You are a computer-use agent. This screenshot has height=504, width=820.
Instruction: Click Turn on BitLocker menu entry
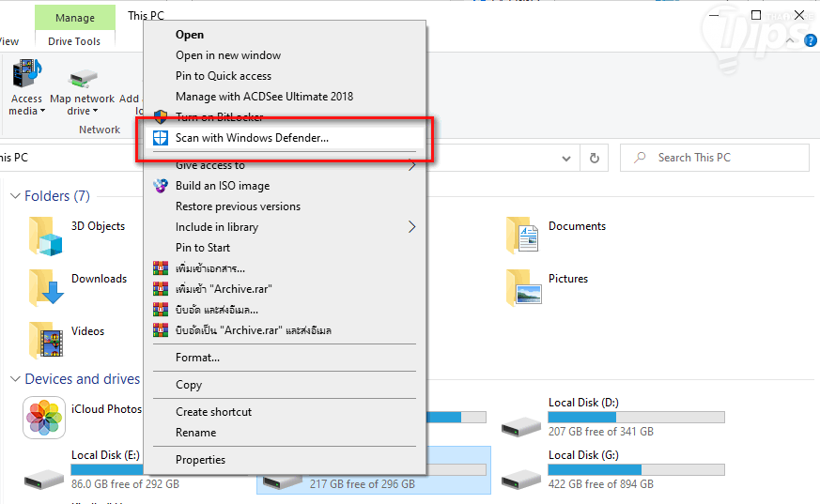click(x=219, y=117)
